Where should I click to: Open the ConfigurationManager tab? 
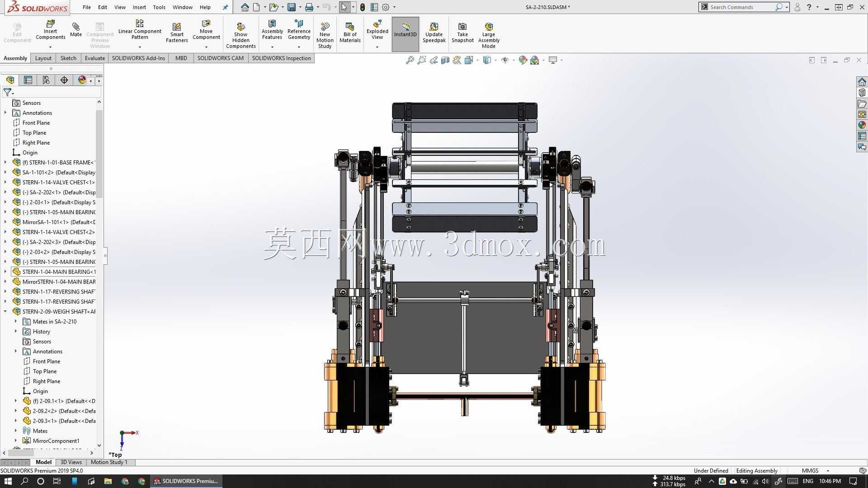46,80
